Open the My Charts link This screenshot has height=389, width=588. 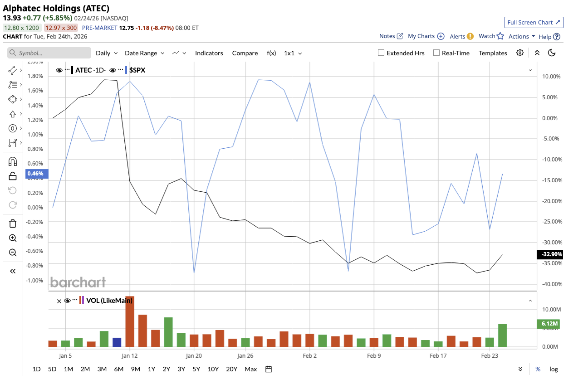coord(427,36)
